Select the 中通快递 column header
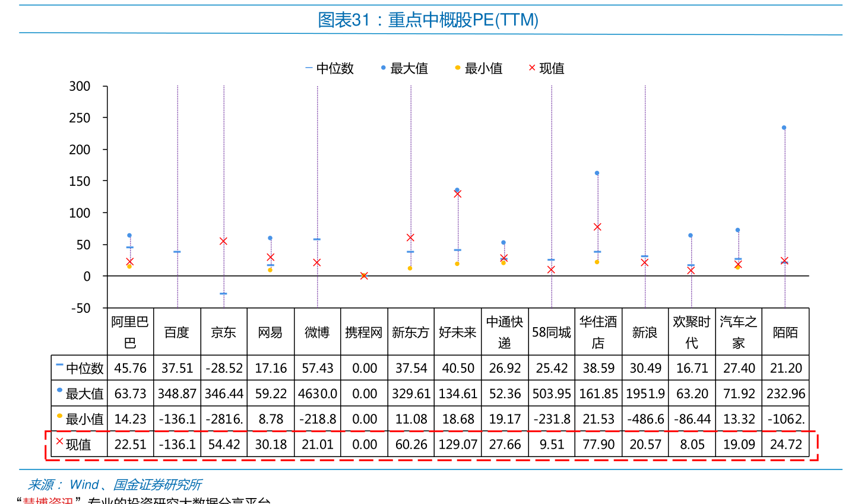 [505, 332]
